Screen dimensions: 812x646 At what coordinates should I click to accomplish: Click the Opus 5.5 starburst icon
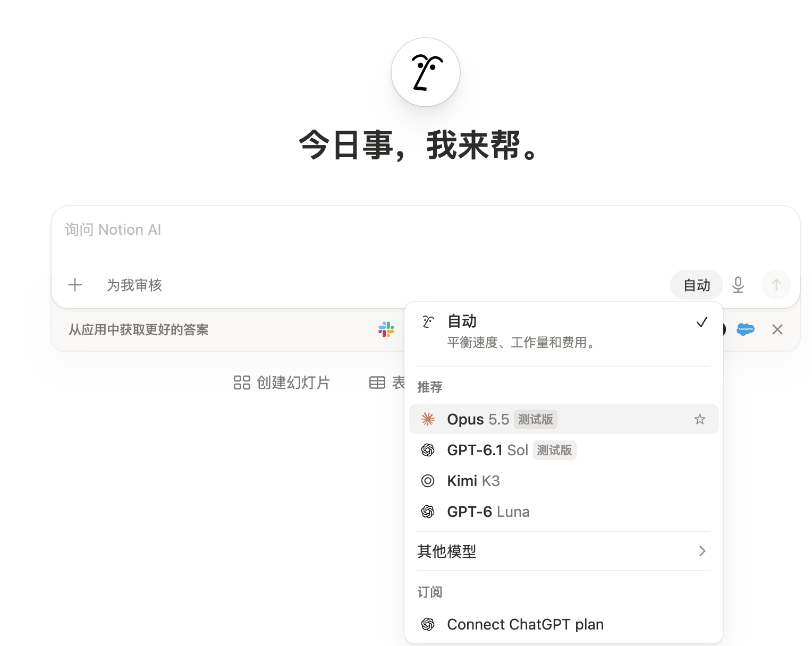point(428,419)
